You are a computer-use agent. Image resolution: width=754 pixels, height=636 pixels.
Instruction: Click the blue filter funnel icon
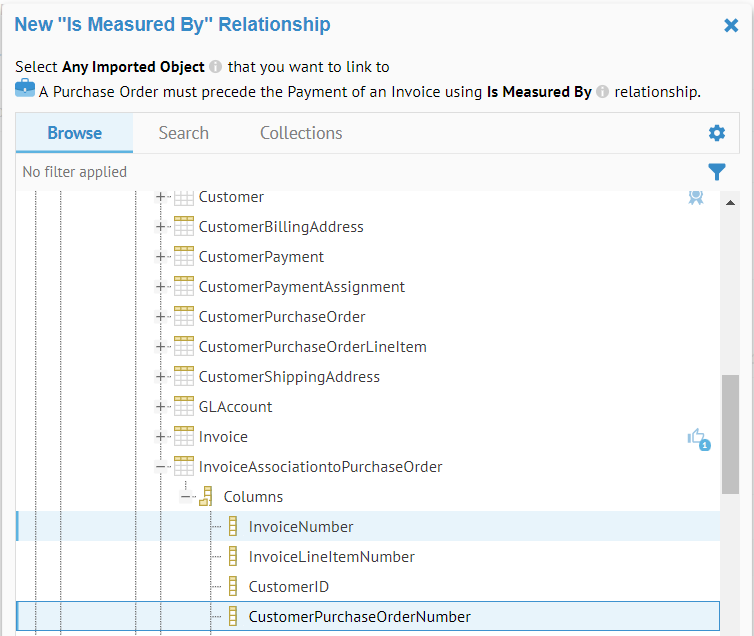click(x=716, y=172)
